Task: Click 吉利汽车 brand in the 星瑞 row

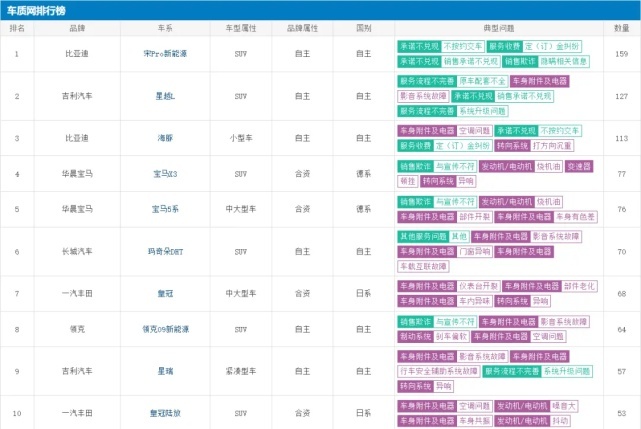Action: click(x=77, y=371)
